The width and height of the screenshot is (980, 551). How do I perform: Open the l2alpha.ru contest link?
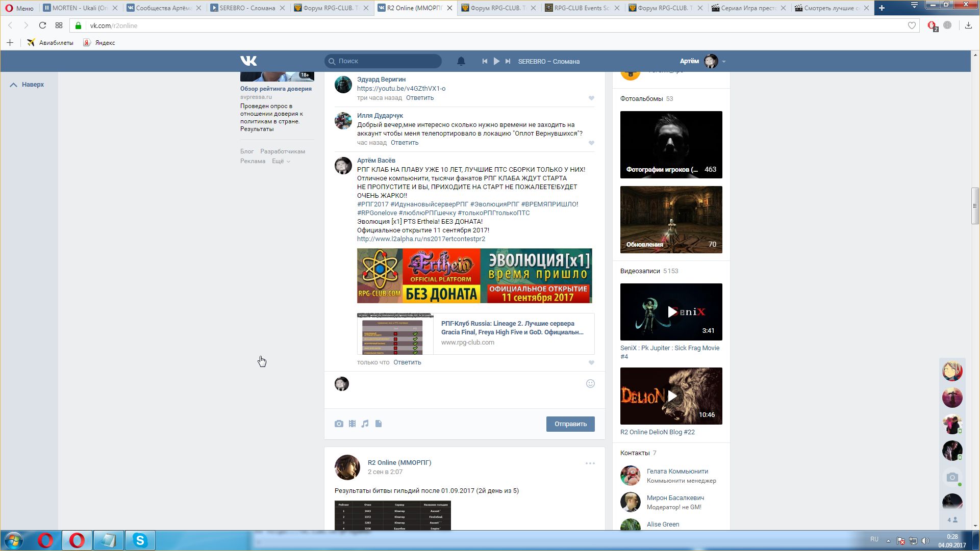click(421, 239)
